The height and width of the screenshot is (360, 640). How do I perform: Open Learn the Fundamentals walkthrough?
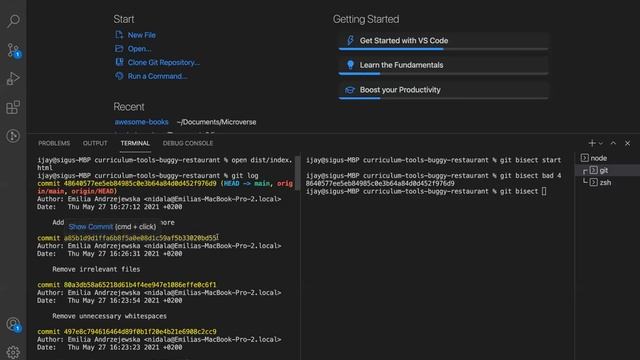[443, 65]
